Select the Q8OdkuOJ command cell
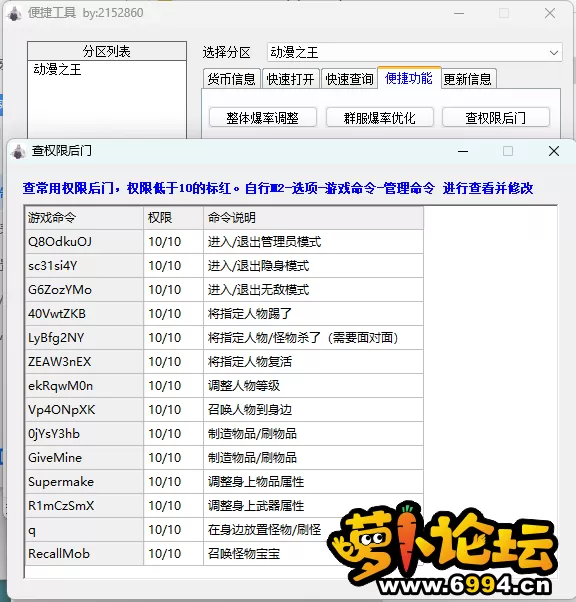576x602 pixels. click(x=84, y=242)
